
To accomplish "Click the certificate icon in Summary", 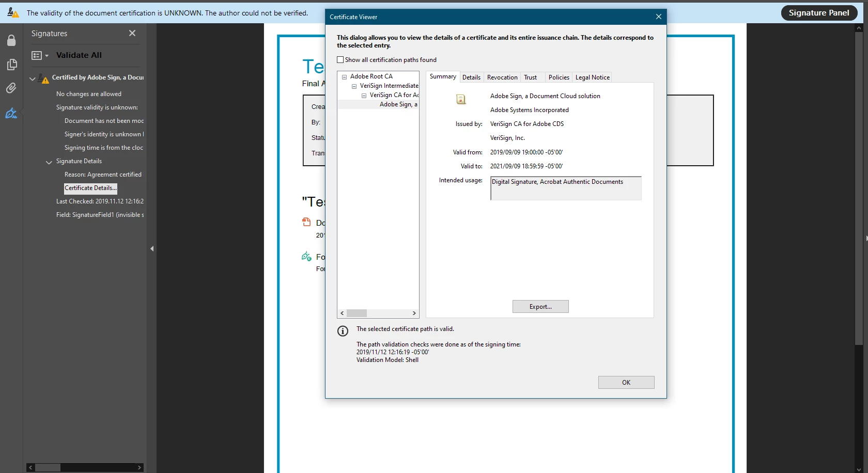I will tap(461, 99).
